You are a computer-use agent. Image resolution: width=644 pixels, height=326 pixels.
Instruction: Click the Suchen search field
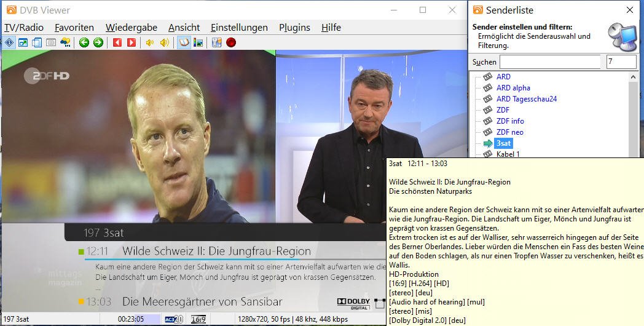pos(549,62)
